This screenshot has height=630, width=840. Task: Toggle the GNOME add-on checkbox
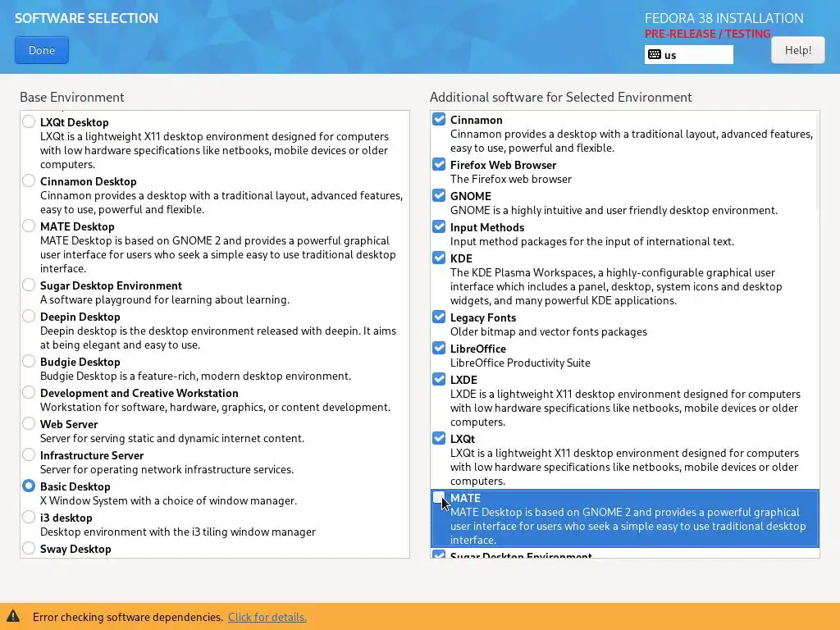[x=439, y=195]
